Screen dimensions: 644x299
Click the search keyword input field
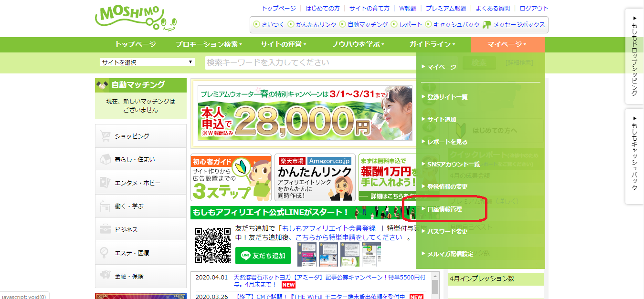309,62
